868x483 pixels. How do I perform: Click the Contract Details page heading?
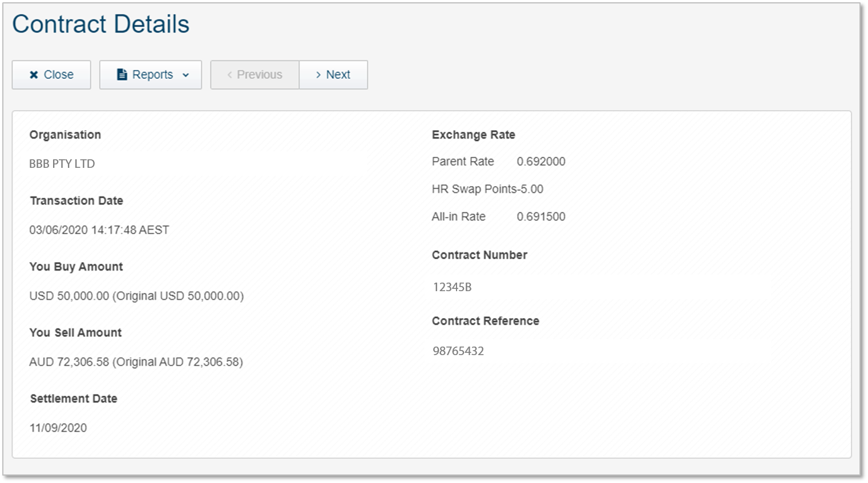(x=100, y=24)
